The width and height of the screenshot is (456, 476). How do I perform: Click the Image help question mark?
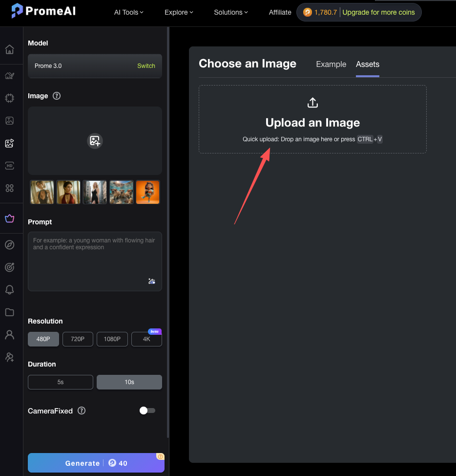pyautogui.click(x=57, y=96)
